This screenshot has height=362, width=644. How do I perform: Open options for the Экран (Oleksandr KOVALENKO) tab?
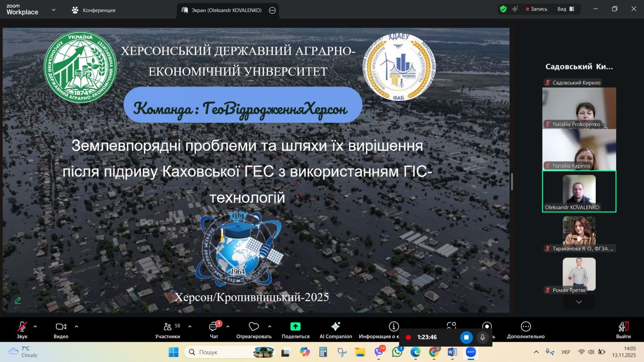click(x=272, y=10)
